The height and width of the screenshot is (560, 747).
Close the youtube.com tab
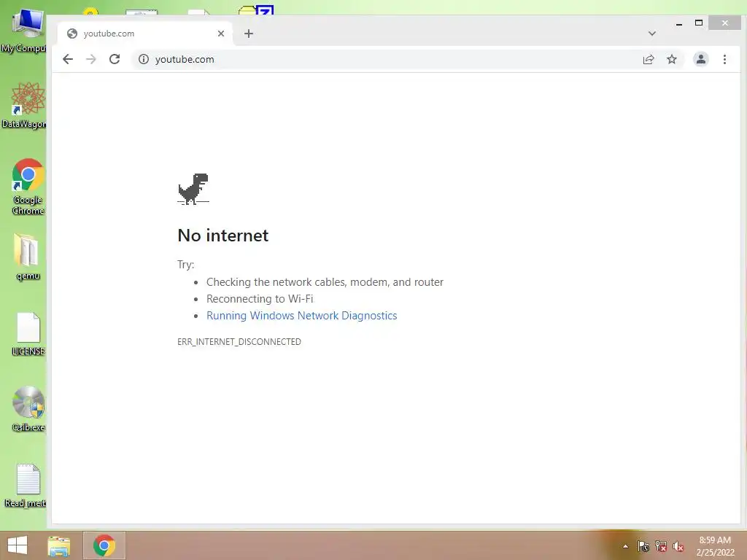(221, 34)
